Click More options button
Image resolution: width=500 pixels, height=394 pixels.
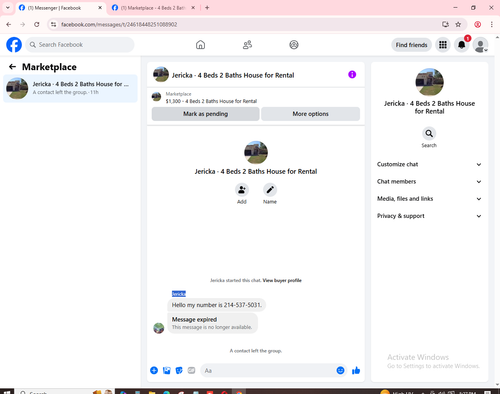coord(310,114)
